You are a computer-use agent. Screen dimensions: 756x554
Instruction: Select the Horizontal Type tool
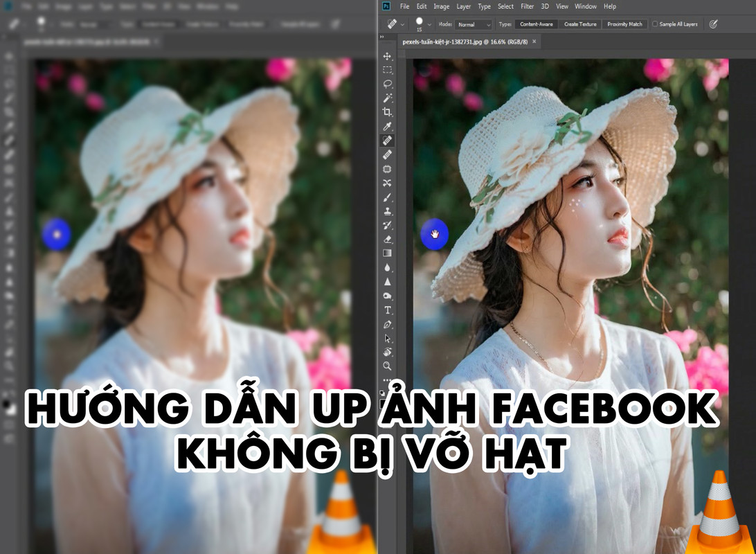point(387,310)
